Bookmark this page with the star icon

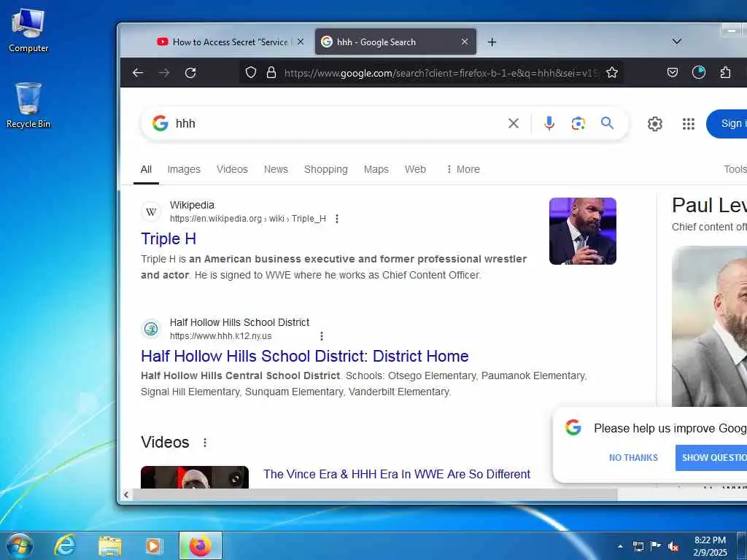[612, 72]
